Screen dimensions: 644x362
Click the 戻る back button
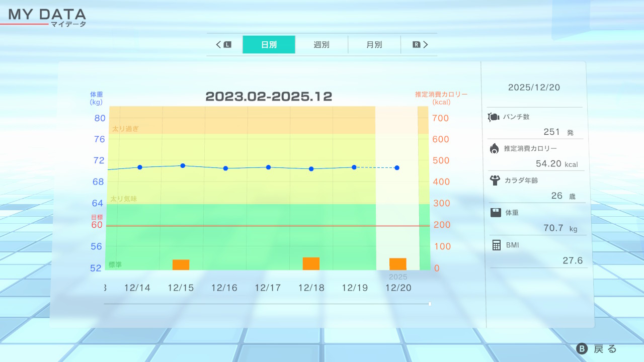(x=597, y=349)
